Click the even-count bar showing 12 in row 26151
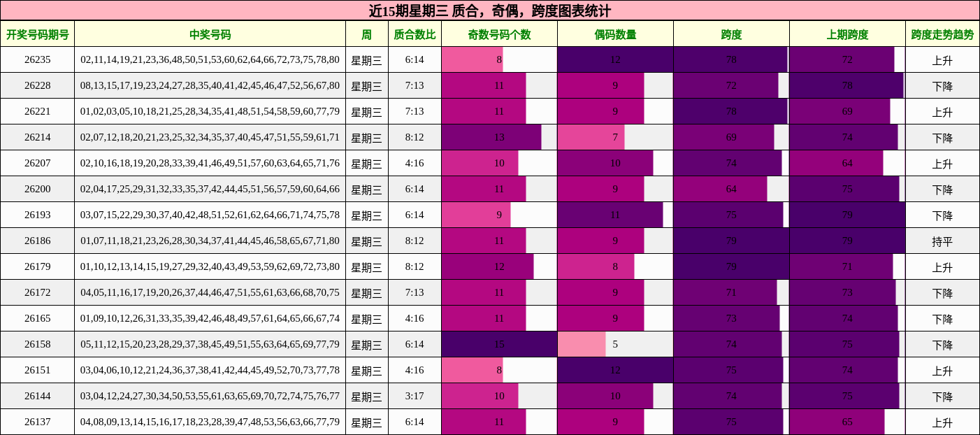The image size is (980, 435). [x=615, y=370]
